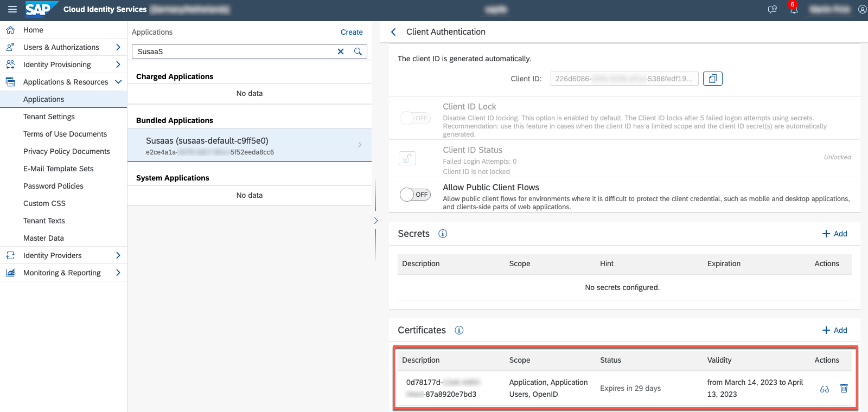
Task: Open the feedback chat icon in header
Action: point(773,9)
